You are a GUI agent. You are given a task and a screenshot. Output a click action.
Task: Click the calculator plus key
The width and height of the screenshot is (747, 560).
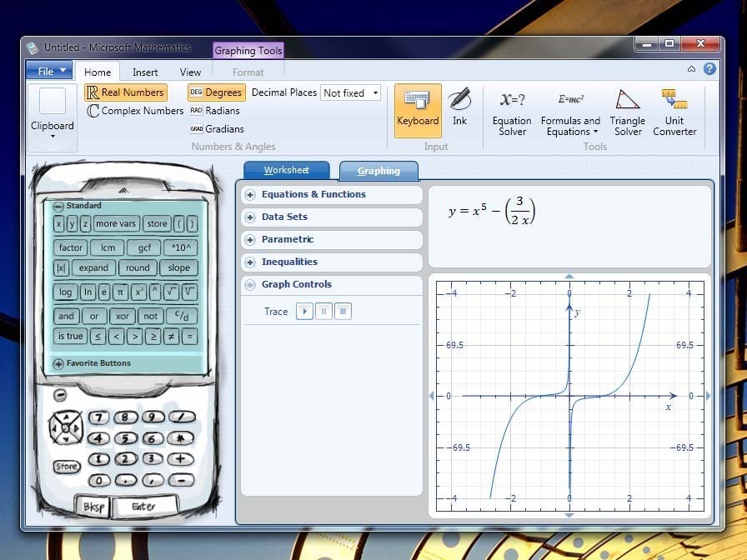pos(181,459)
